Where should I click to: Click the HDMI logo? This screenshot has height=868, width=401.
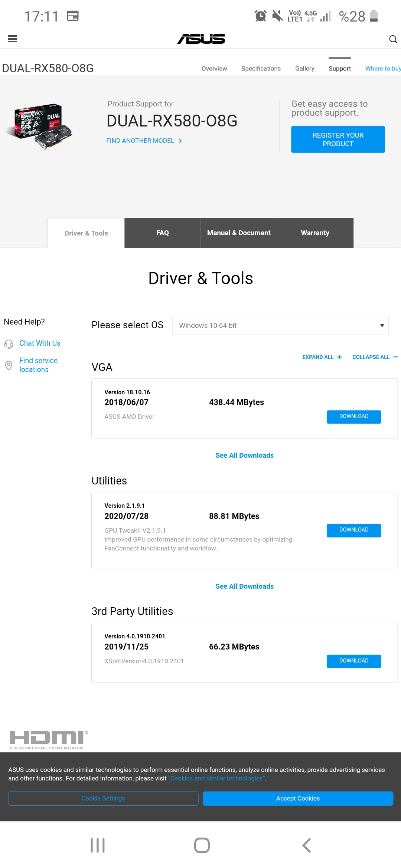tap(49, 740)
